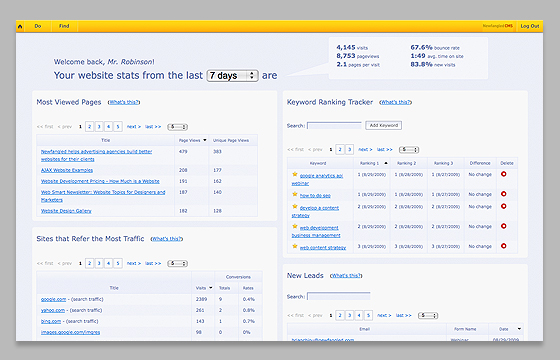560x360 pixels.
Task: Go to page 2 of Most Viewed Pages
Action: pyautogui.click(x=90, y=126)
